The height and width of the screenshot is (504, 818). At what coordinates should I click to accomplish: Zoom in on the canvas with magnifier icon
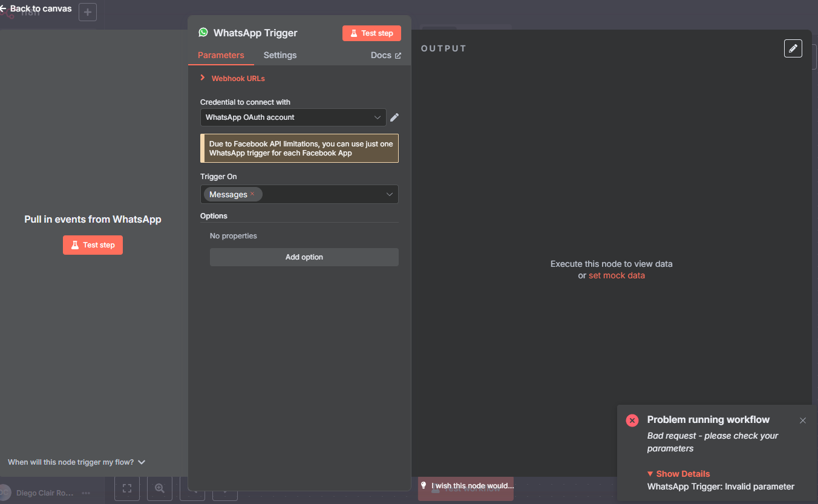click(x=160, y=488)
